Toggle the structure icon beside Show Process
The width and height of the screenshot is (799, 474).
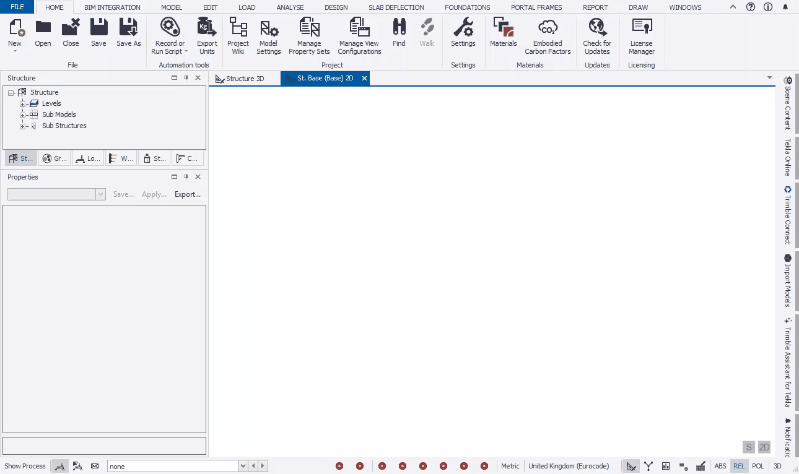pyautogui.click(x=60, y=466)
